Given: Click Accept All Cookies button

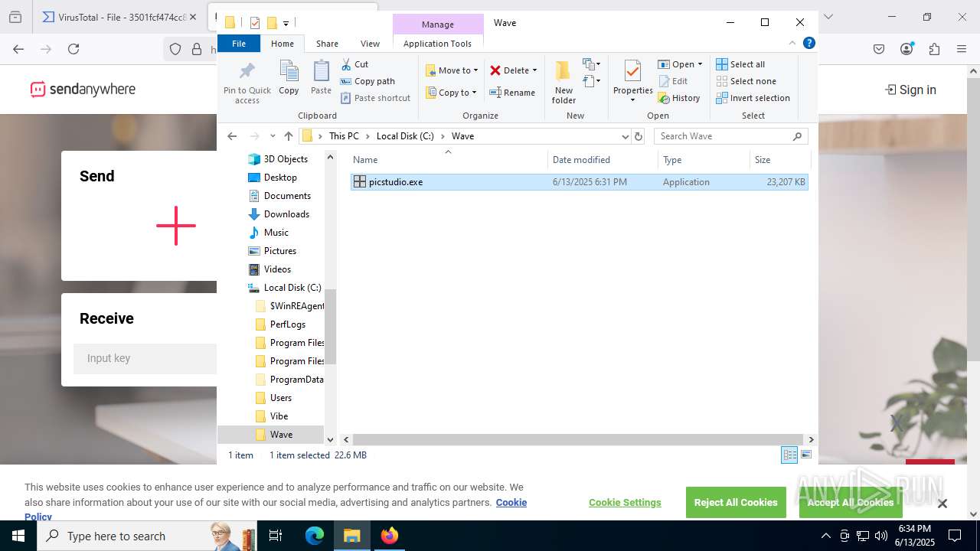Looking at the screenshot, I should (851, 502).
